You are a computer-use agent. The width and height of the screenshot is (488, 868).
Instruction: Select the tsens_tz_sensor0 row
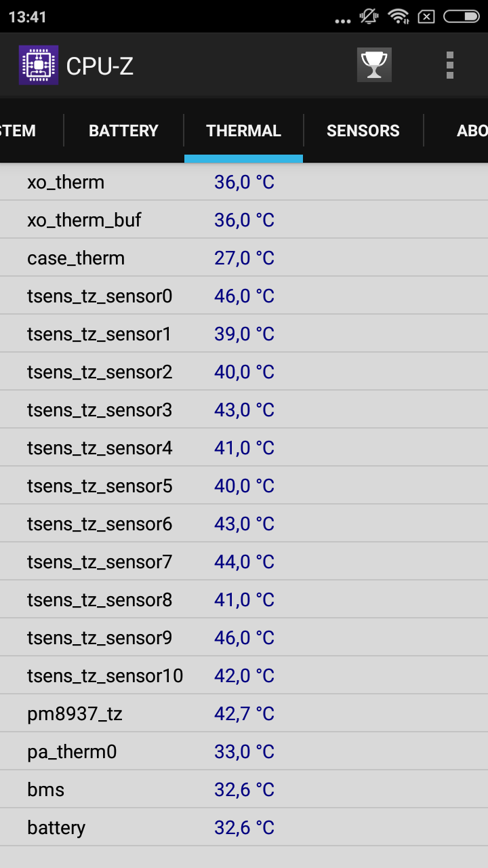tap(244, 296)
